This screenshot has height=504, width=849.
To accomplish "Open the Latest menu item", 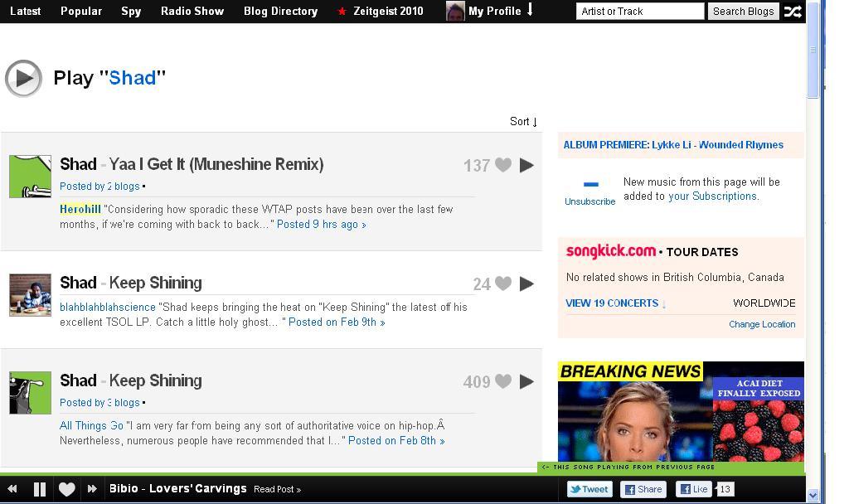I will 25,11.
